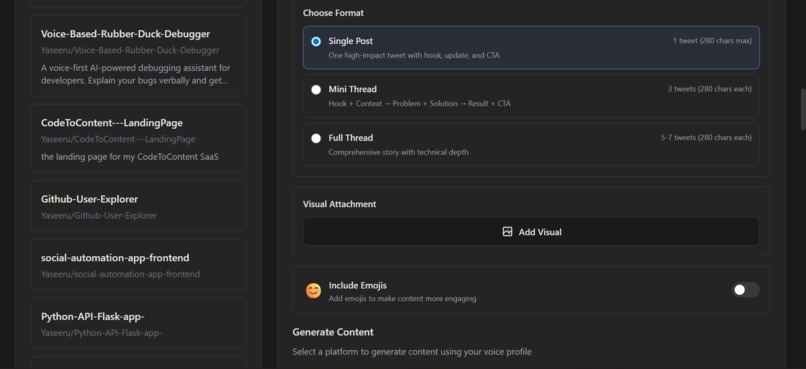
Task: Choose the Mini Thread radio option
Action: [316, 89]
